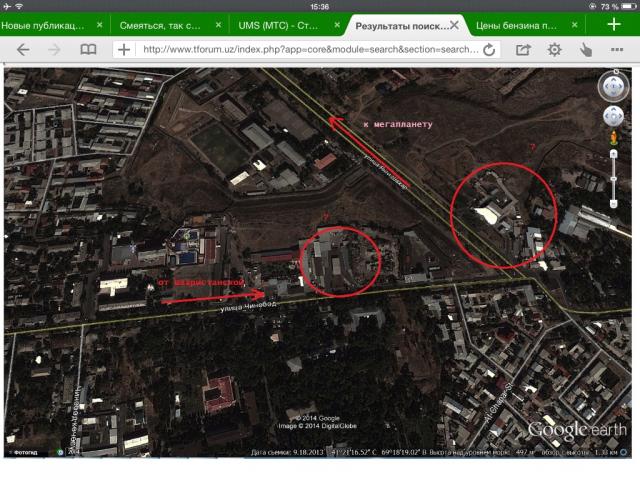Open browser settings gear icon
Screen dimensions: 640x480
tap(554, 49)
